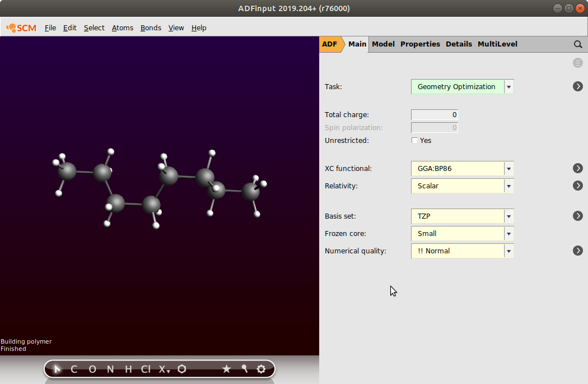Open the gear settings icon in toolbar
The width and height of the screenshot is (588, 384).
(261, 369)
